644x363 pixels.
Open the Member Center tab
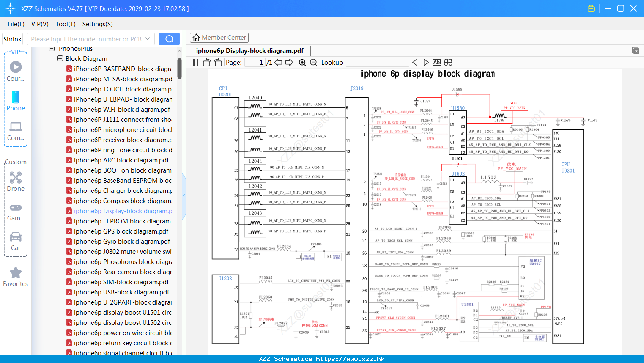pyautogui.click(x=219, y=38)
